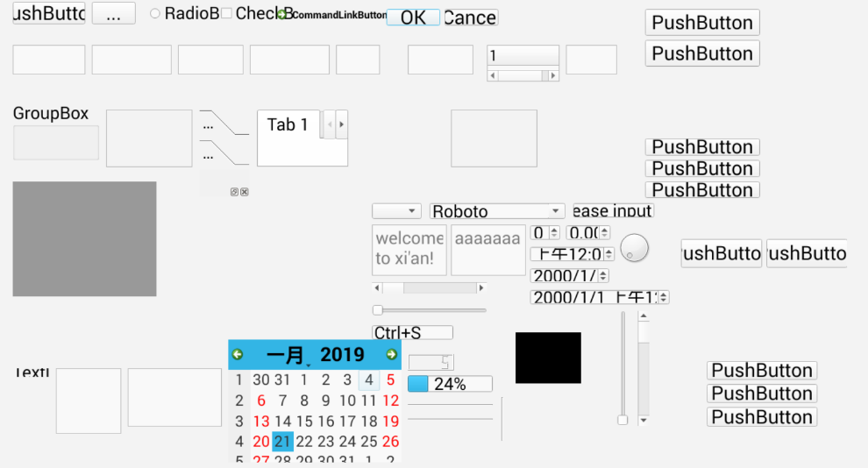Select list item 1 in top list view
This screenshot has height=468, width=868.
(523, 56)
